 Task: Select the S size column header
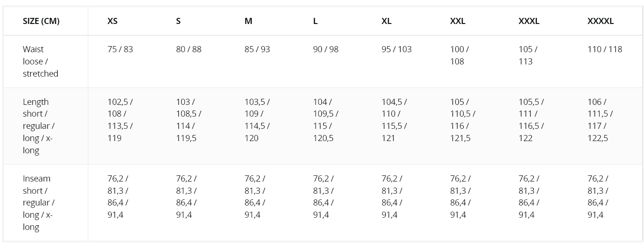[x=178, y=21]
